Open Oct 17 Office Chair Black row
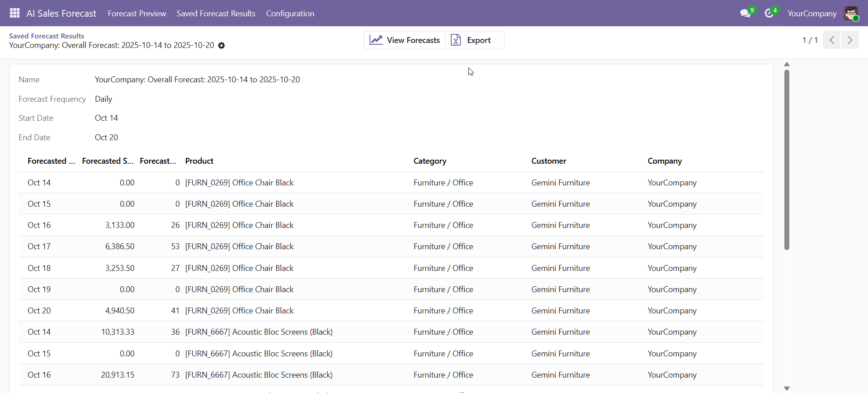Screen dimensions: 868x393 pyautogui.click(x=240, y=246)
